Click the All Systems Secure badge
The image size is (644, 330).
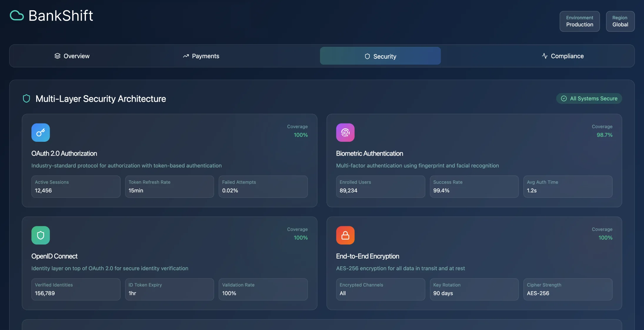pyautogui.click(x=589, y=99)
